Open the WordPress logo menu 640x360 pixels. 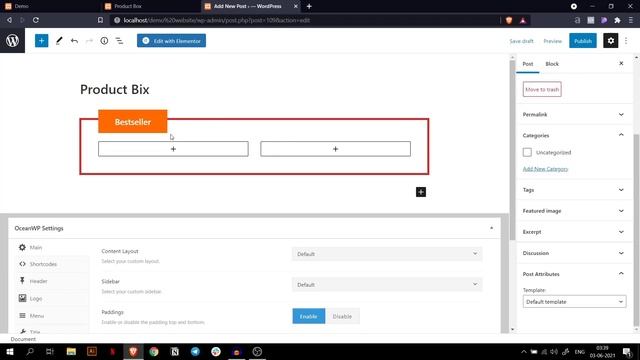click(12, 41)
